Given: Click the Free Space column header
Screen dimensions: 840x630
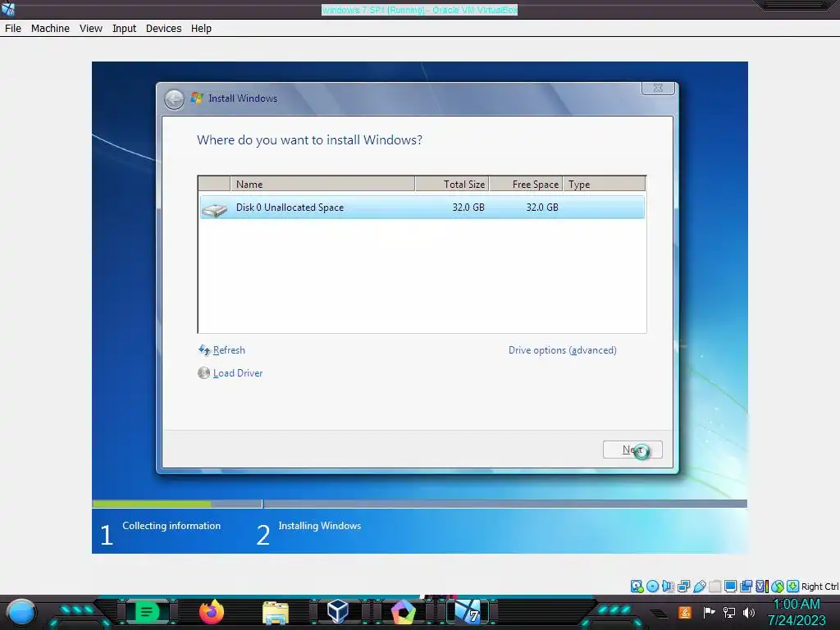Looking at the screenshot, I should coord(526,184).
